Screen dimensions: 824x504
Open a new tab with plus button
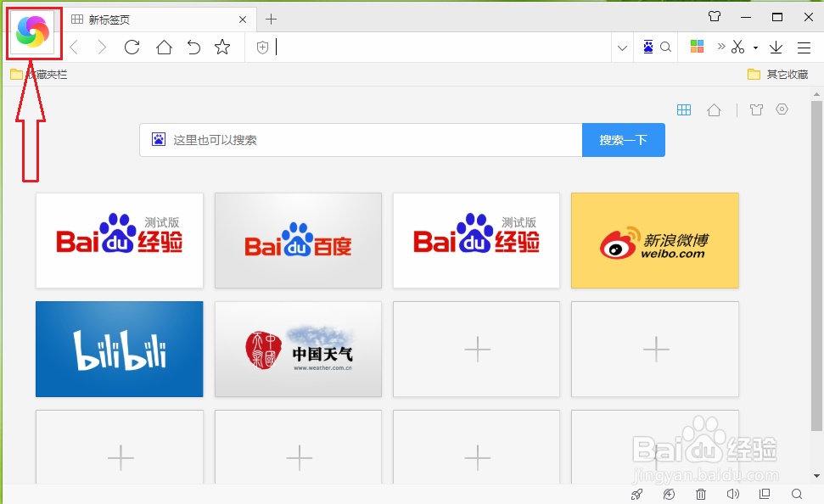pyautogui.click(x=271, y=20)
